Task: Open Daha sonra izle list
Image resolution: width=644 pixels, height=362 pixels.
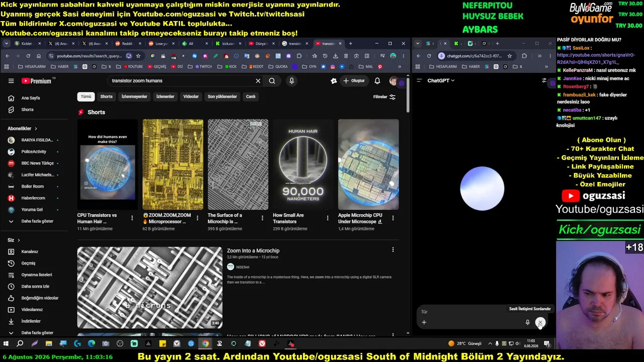Action: (34, 287)
